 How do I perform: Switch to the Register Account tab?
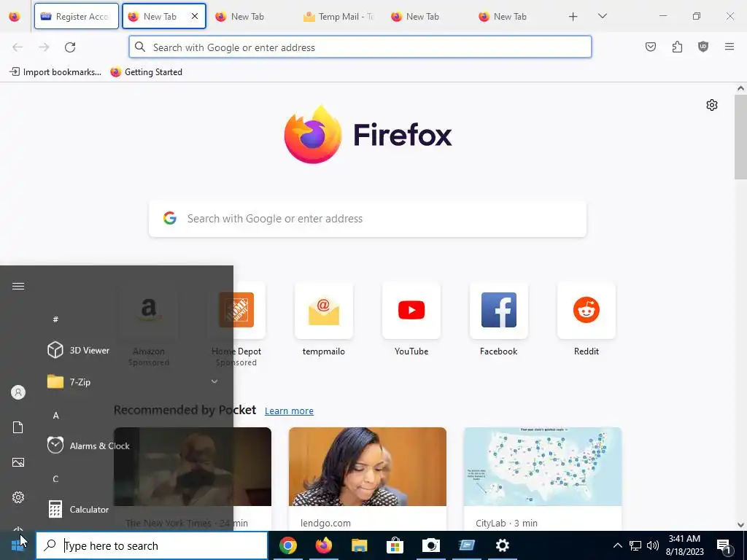(x=76, y=16)
